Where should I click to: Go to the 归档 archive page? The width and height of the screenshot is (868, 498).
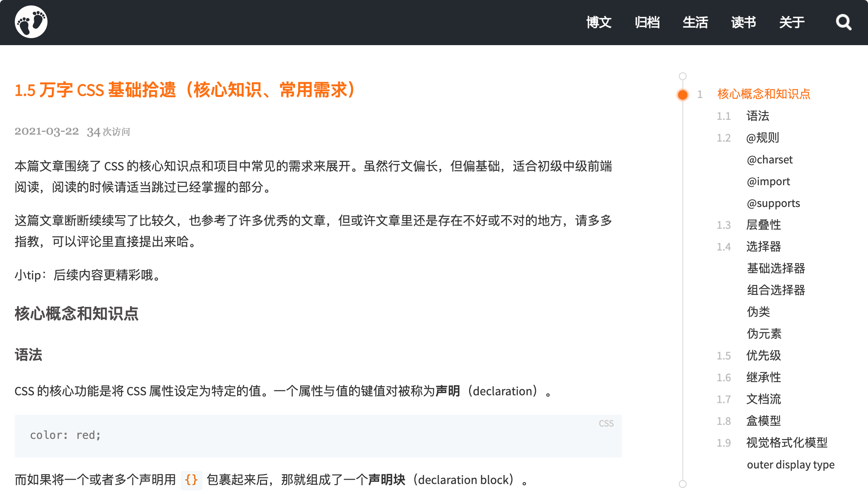pyautogui.click(x=647, y=22)
